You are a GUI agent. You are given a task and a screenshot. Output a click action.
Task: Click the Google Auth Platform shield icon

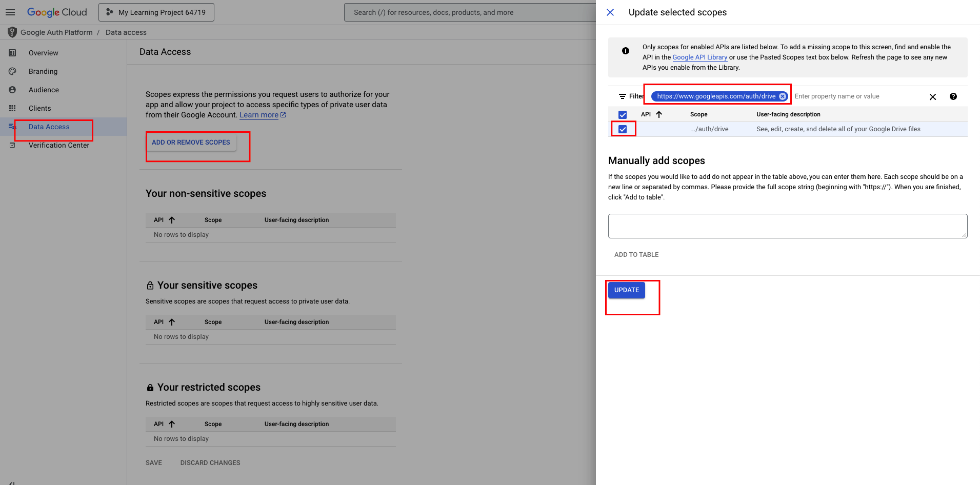[12, 32]
